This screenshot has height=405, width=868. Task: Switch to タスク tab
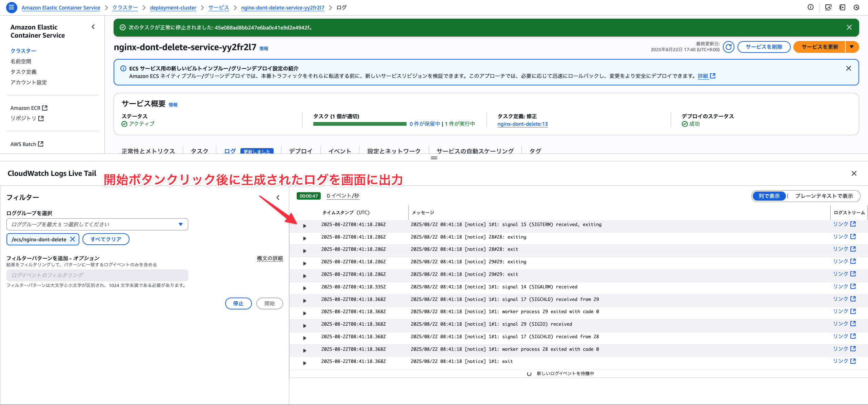tap(199, 151)
